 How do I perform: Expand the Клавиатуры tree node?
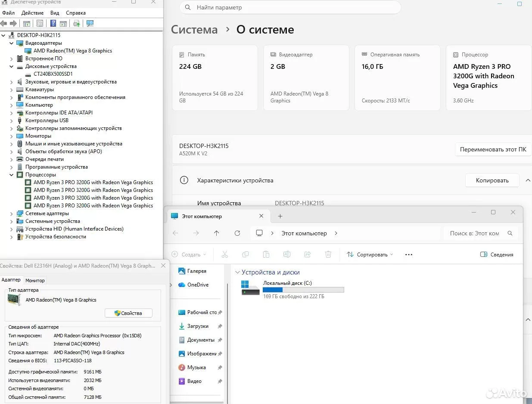[x=12, y=89]
